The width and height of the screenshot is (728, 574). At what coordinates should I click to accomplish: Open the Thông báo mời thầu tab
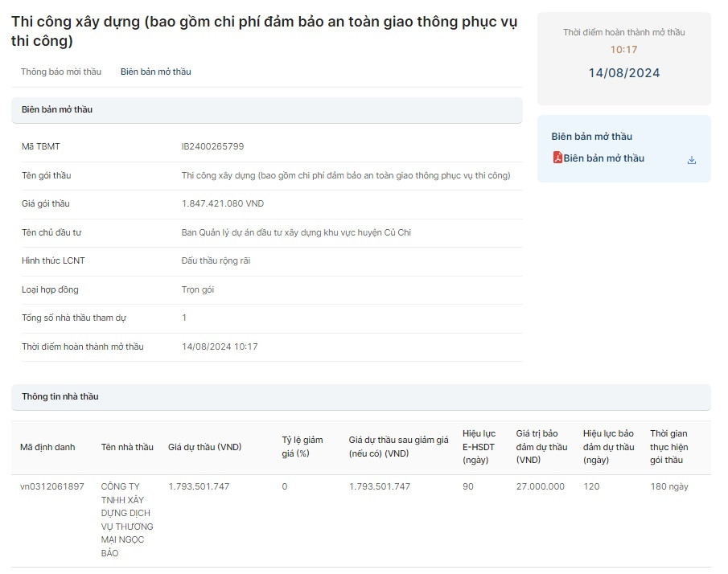(x=61, y=72)
